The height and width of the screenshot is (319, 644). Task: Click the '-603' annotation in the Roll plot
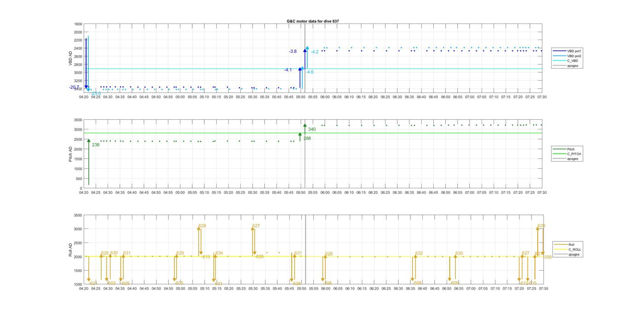tap(111, 283)
